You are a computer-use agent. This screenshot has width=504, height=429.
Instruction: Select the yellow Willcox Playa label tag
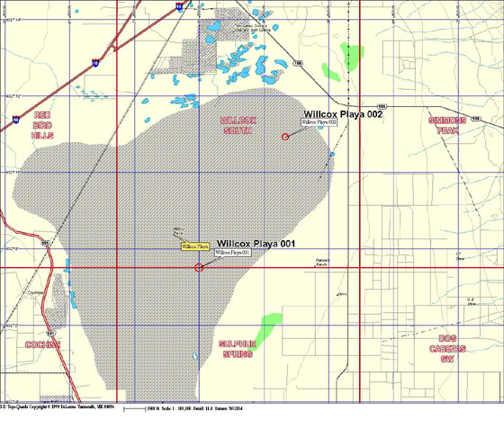click(195, 246)
